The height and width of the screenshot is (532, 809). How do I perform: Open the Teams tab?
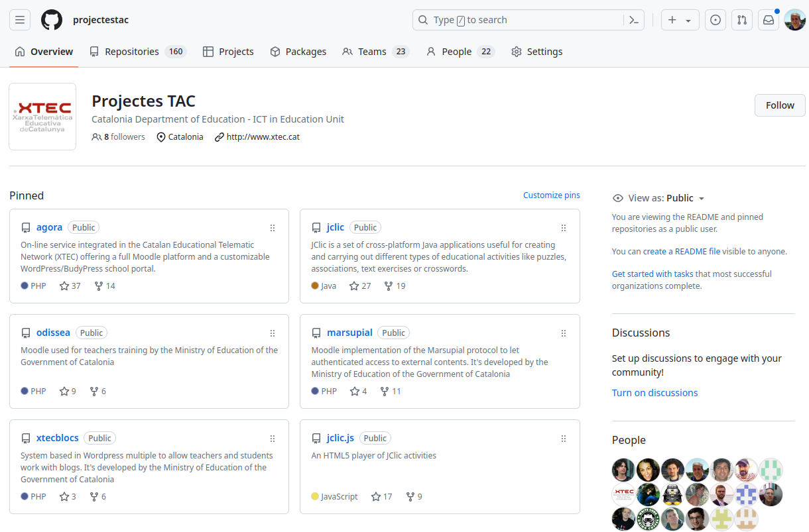pyautogui.click(x=376, y=52)
